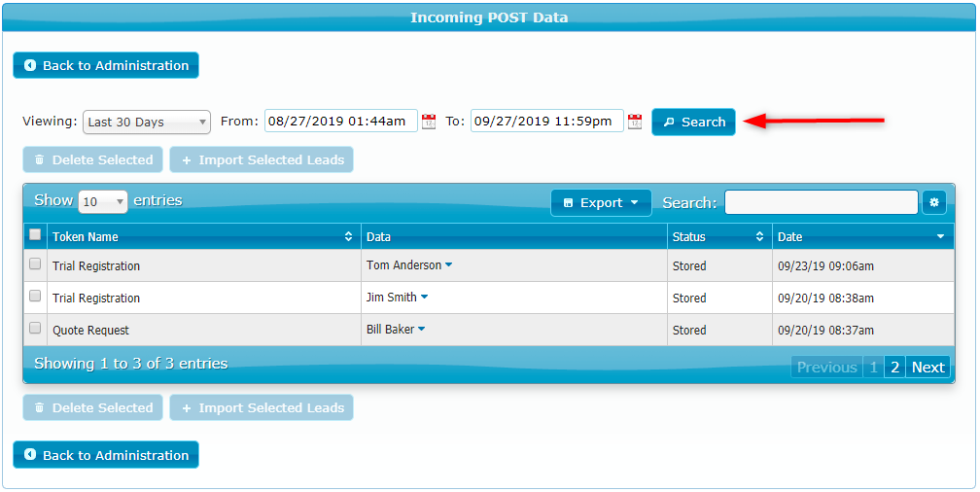This screenshot has width=980, height=492.
Task: Click the bottom Back to Administration button
Action: point(106,454)
